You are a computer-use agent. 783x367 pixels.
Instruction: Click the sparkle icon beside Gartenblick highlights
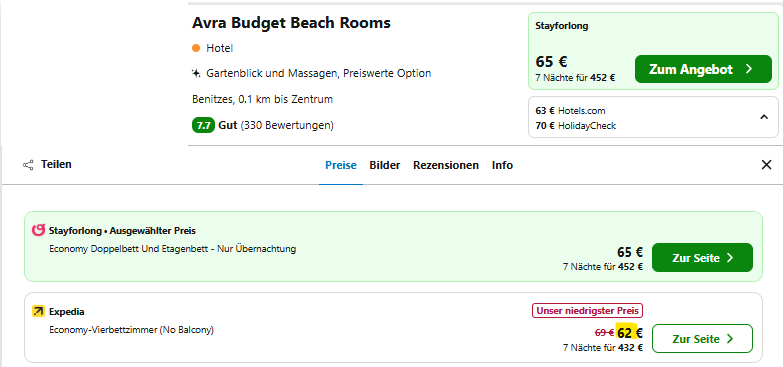(196, 73)
